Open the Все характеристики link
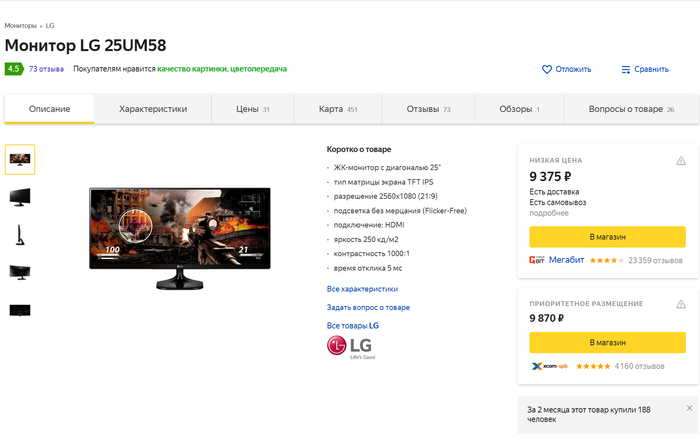This screenshot has width=700, height=440. click(x=362, y=289)
